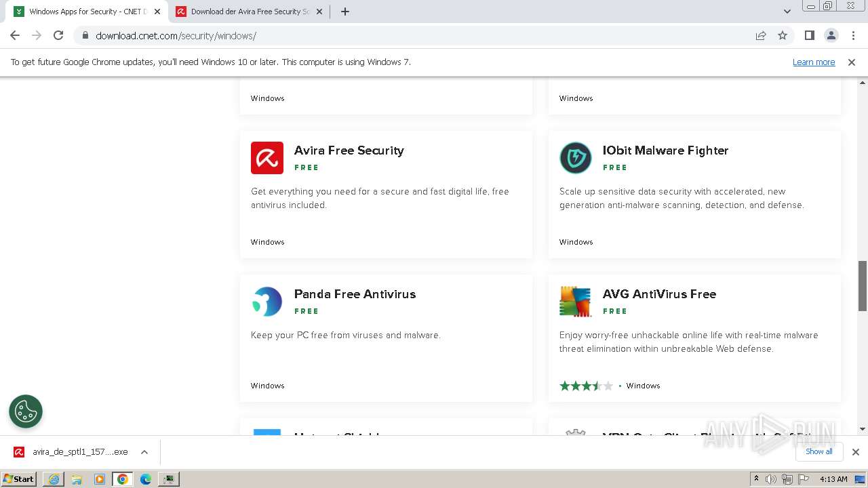Close the Windows Apps for Security tab
The width and height of the screenshot is (868, 488).
tap(157, 12)
